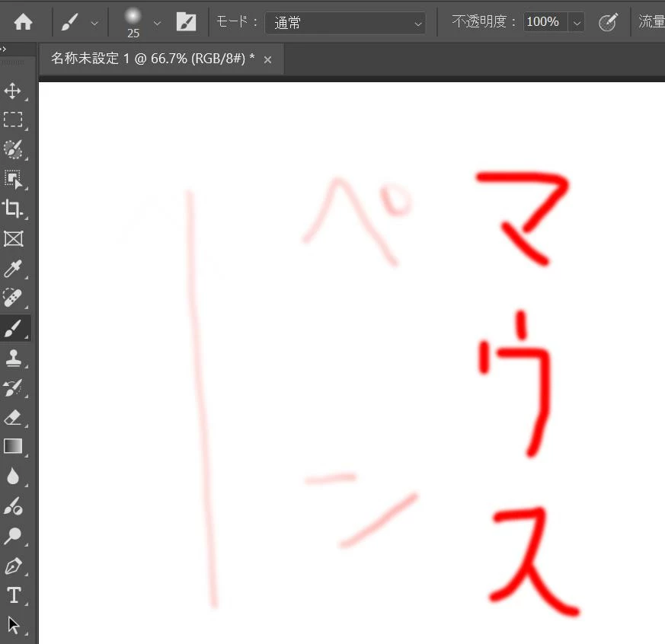Select the Horizontal Type tool

click(x=14, y=595)
